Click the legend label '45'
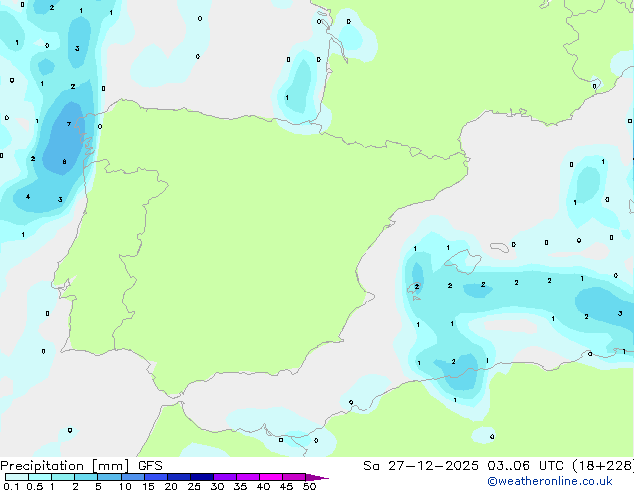Screen dimensions: 634x490 click(286, 486)
